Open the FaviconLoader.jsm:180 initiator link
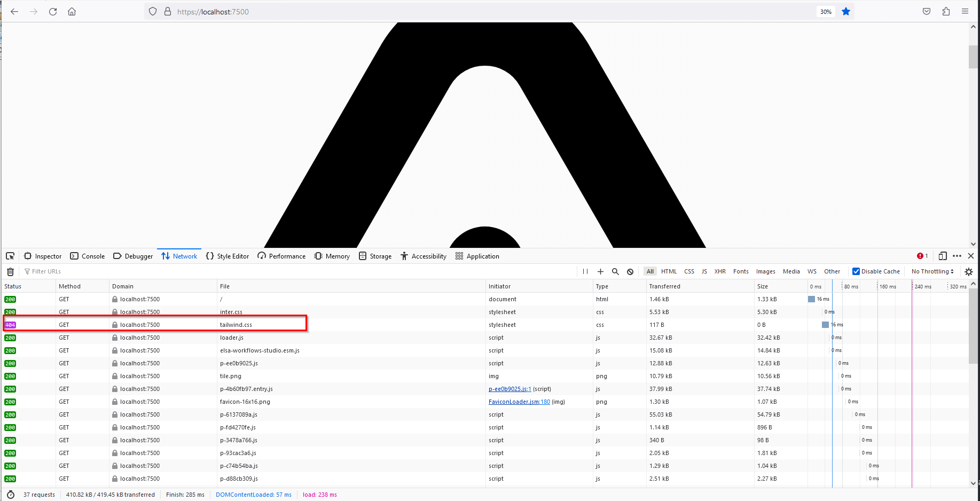Image resolution: width=980 pixels, height=501 pixels. click(x=519, y=401)
